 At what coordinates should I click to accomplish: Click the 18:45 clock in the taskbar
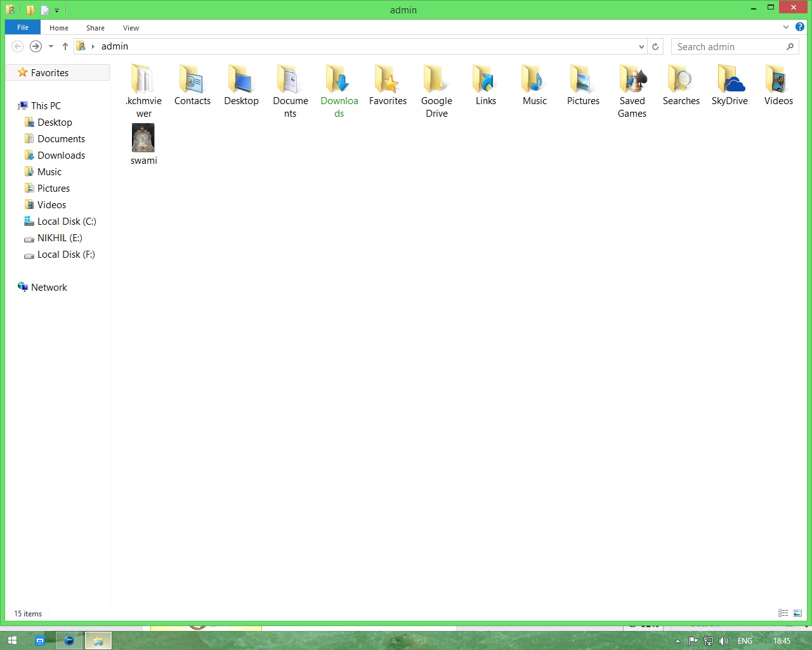pyautogui.click(x=782, y=641)
